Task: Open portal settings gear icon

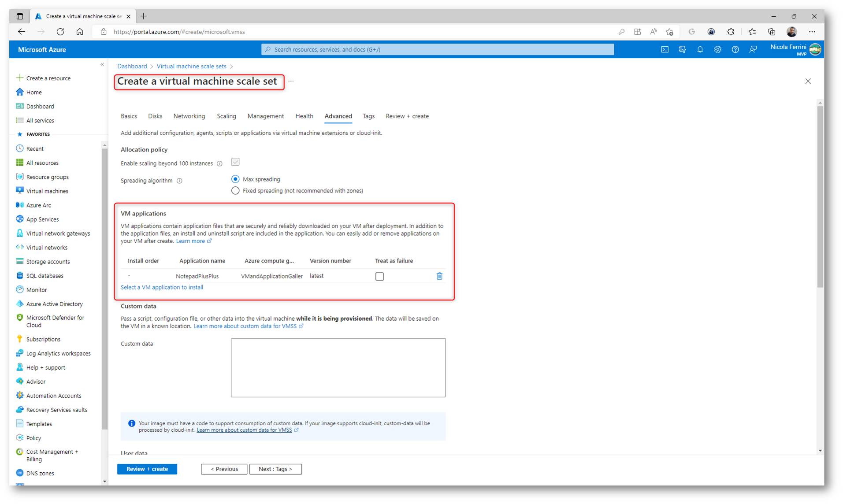Action: point(717,50)
